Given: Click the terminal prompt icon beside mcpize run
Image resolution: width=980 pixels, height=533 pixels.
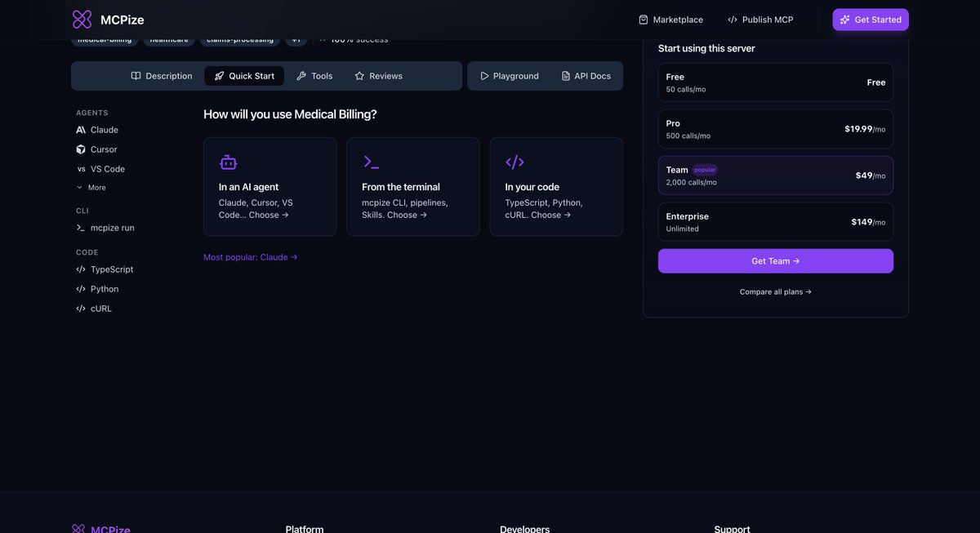Looking at the screenshot, I should click(x=81, y=228).
